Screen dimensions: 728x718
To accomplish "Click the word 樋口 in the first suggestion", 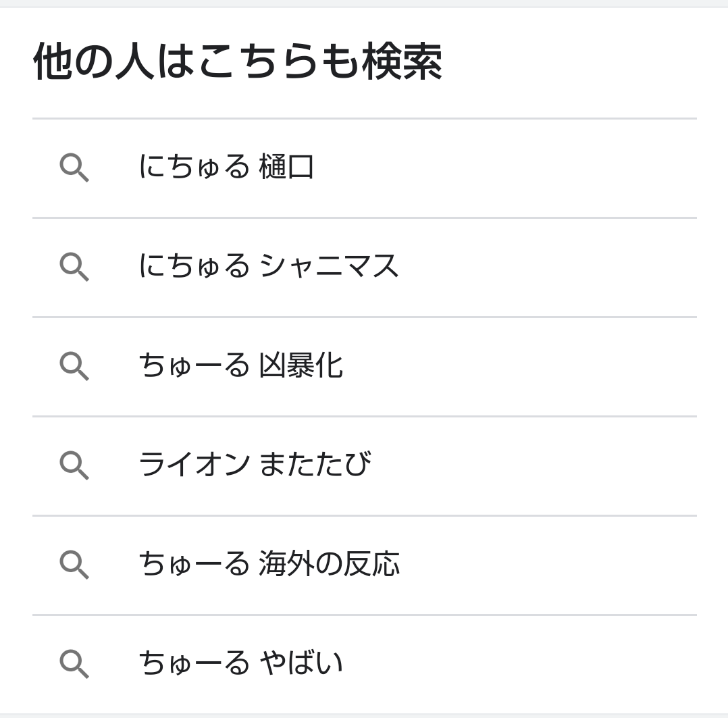I will 286,167.
